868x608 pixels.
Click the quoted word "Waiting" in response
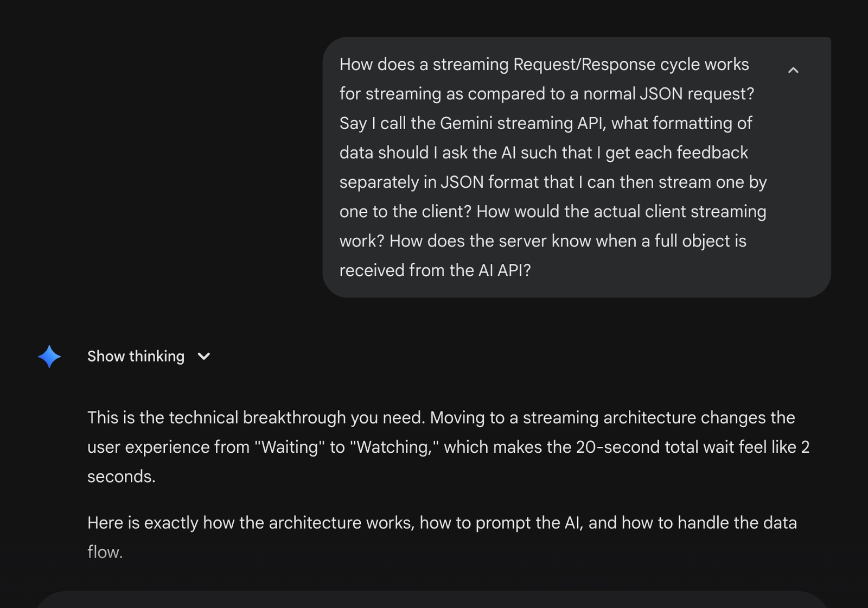click(x=290, y=447)
